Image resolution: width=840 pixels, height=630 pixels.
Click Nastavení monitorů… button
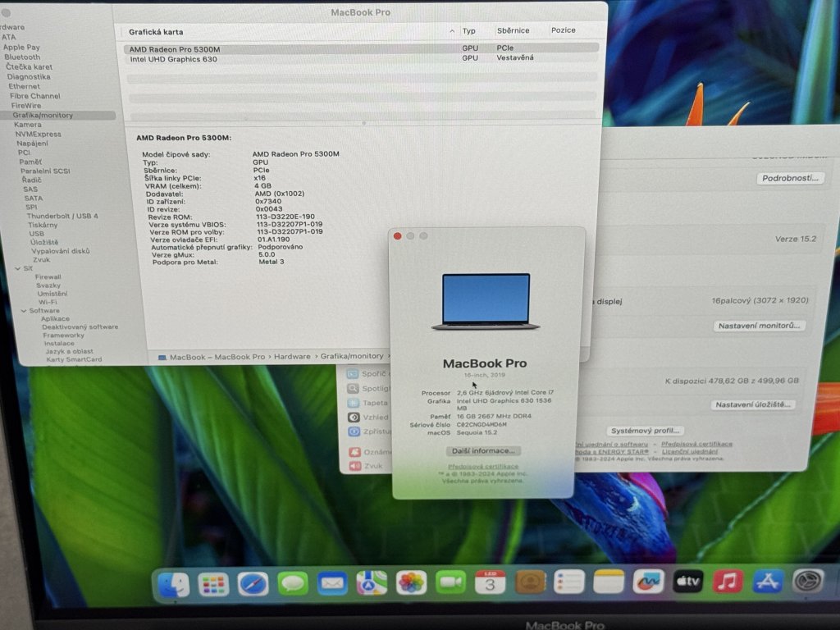click(x=759, y=326)
